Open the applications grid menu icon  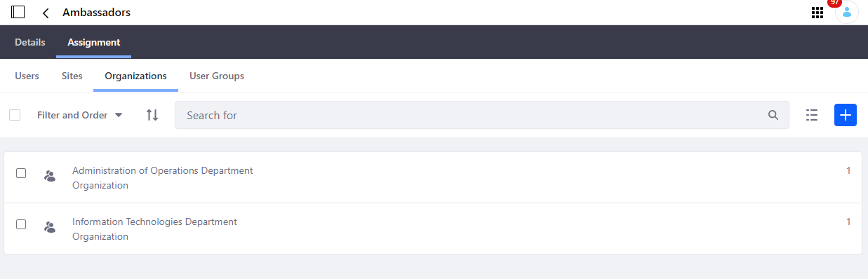[x=817, y=13]
